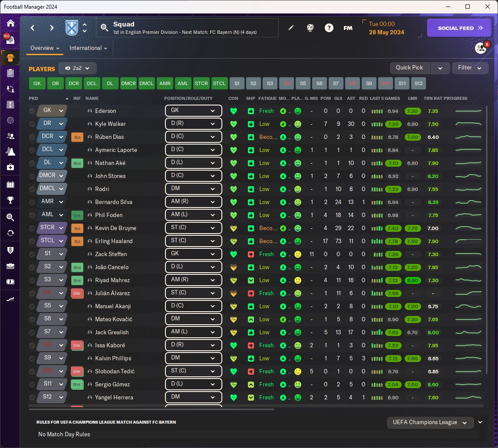Viewport: 498px width, 448px height.
Task: Sort by the NAME column header
Action: (92, 99)
